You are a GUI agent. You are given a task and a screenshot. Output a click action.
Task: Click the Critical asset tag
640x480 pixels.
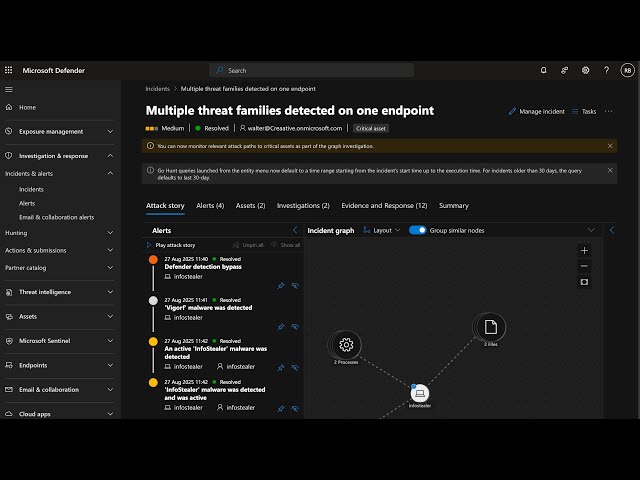[371, 129]
